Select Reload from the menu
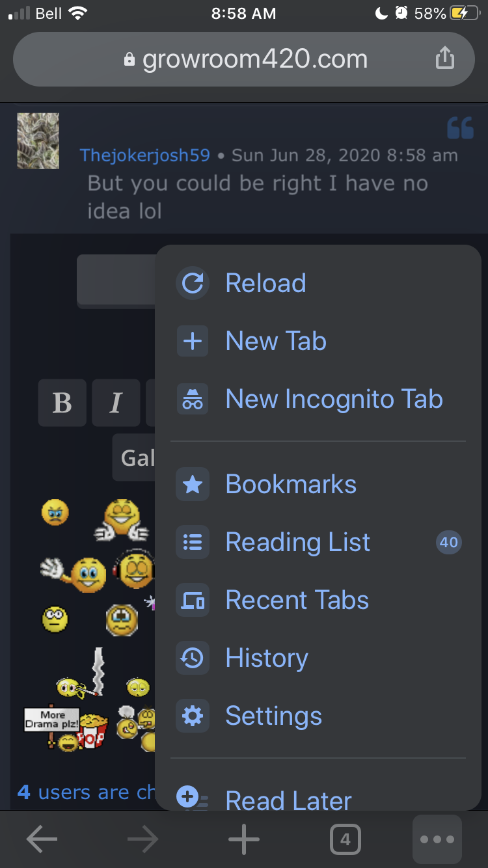The width and height of the screenshot is (488, 868). click(x=265, y=283)
